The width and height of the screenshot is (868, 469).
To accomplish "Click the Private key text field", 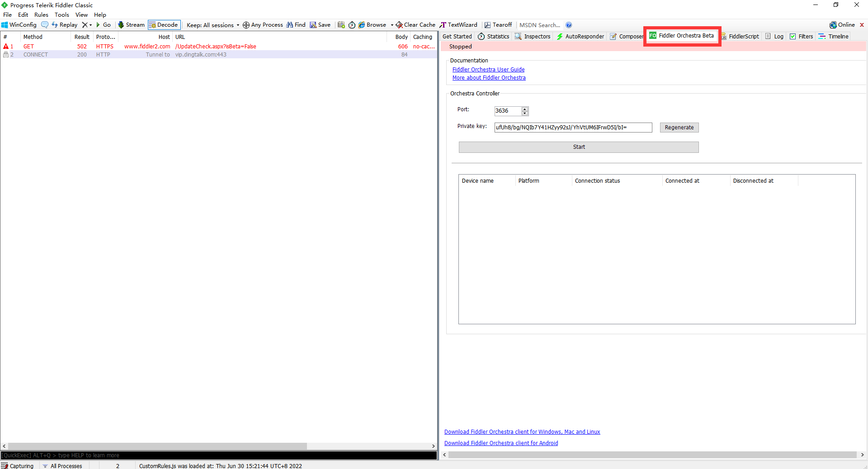I will (x=573, y=128).
